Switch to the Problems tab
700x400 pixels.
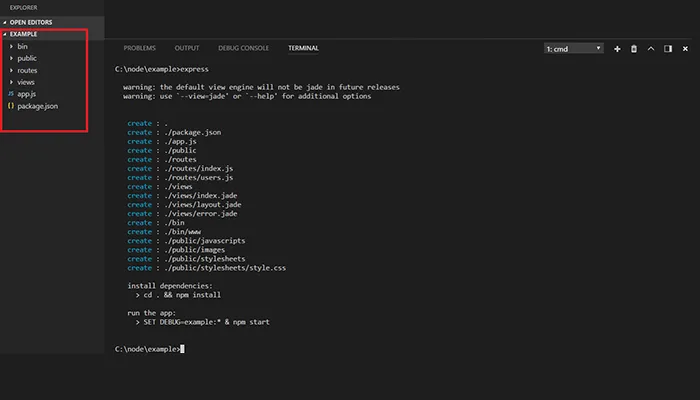[x=139, y=48]
